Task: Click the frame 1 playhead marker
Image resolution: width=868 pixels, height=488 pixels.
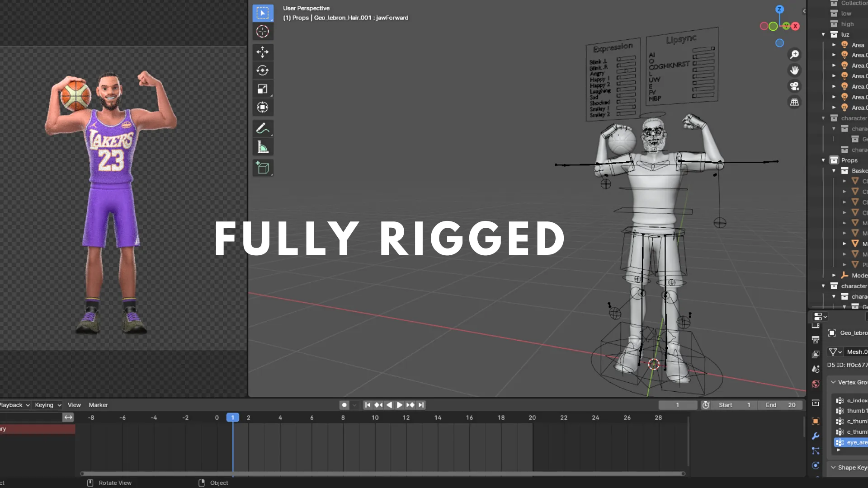Action: [x=232, y=418]
